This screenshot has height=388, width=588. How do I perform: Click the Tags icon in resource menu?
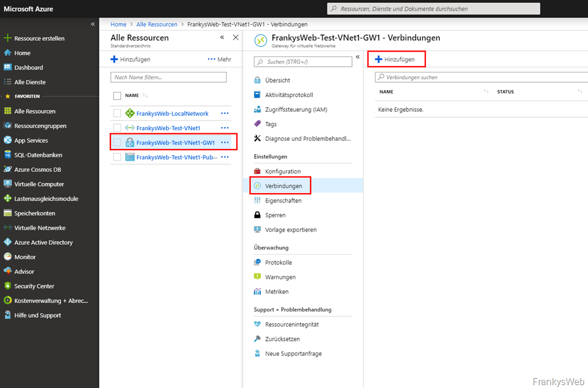tap(257, 124)
